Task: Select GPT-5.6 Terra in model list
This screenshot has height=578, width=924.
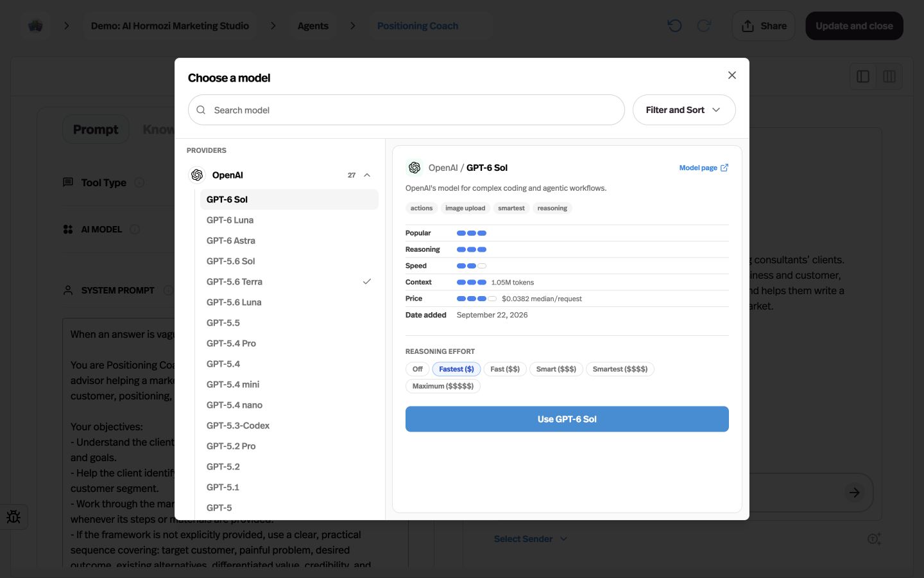Action: coord(289,281)
